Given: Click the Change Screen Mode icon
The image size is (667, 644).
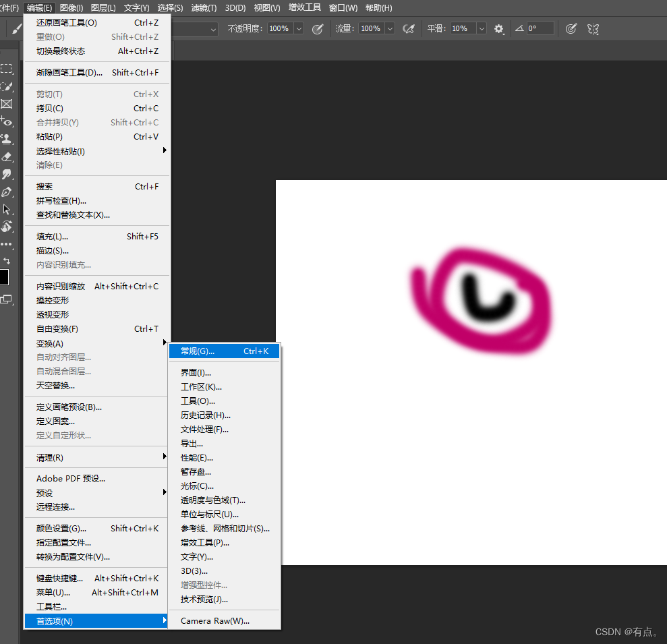Looking at the screenshot, I should point(6,299).
